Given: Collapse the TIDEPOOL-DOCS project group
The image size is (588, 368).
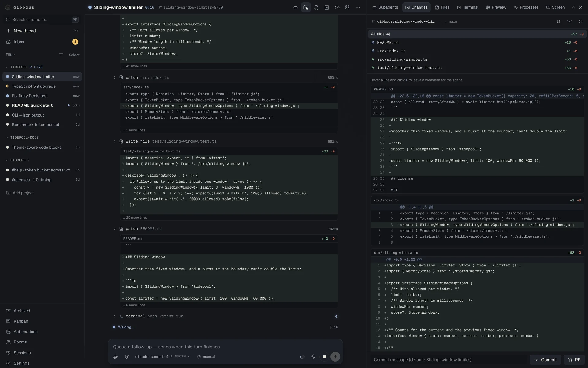Looking at the screenshot, I should (22, 137).
